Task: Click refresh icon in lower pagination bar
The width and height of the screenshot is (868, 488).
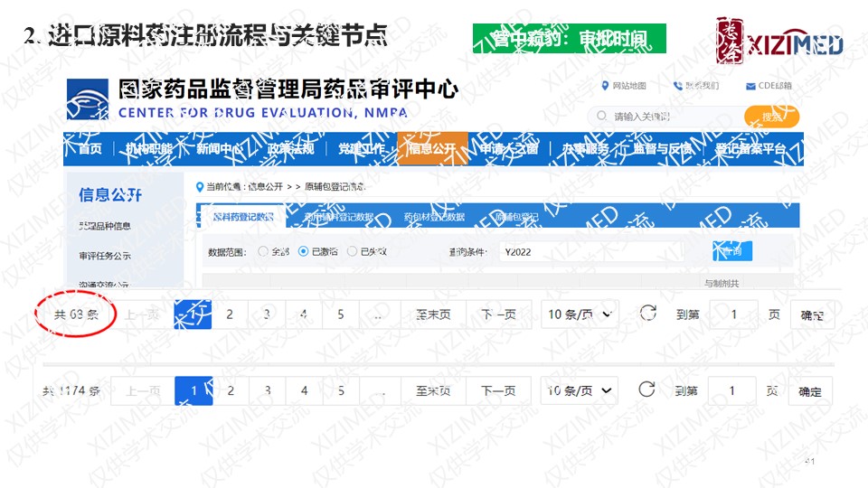Action: pos(646,389)
